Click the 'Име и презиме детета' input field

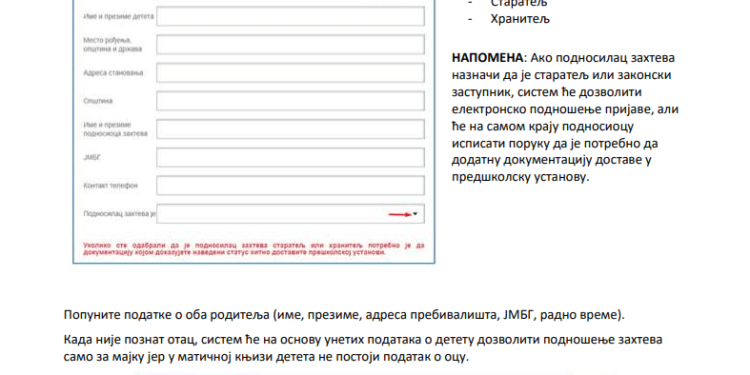click(x=290, y=16)
